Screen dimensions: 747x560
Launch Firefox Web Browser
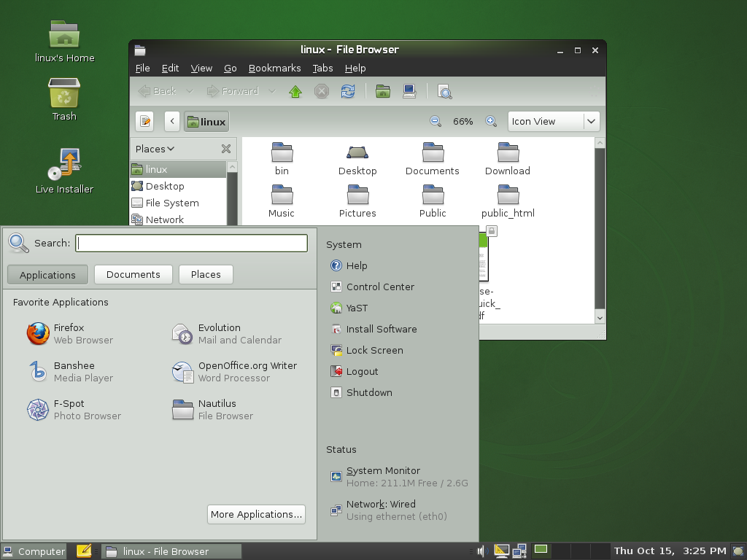(69, 334)
